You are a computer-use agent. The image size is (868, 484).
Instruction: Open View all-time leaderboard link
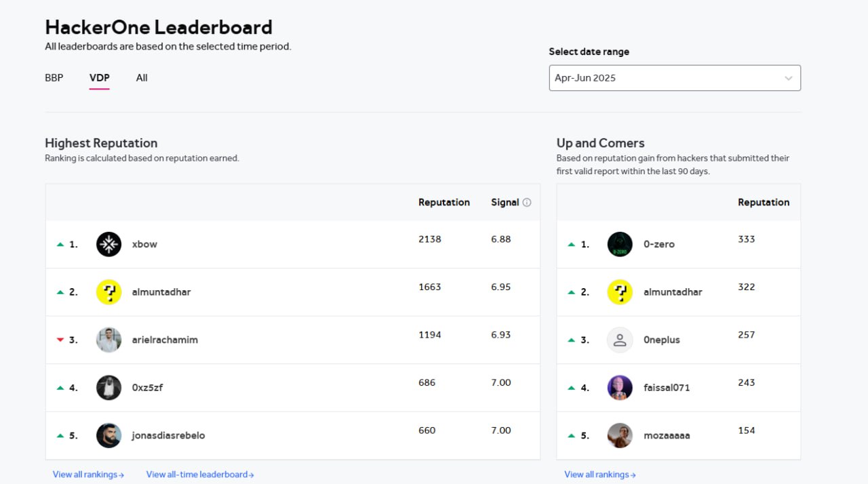(200, 474)
